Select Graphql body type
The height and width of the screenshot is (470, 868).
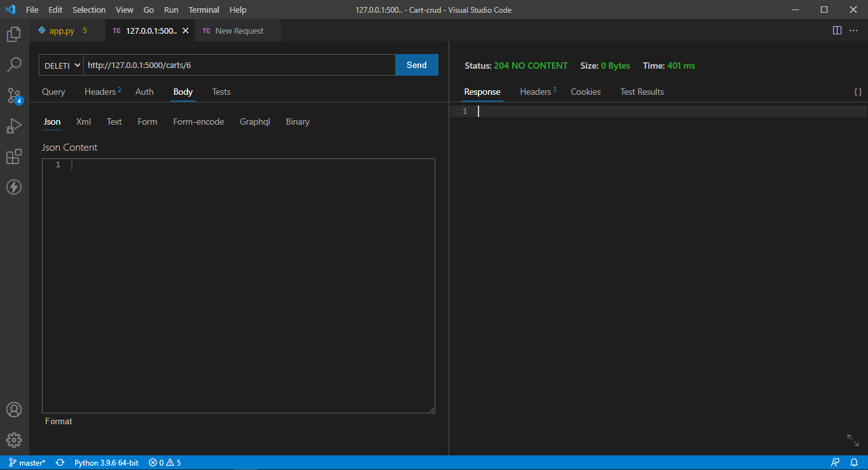[255, 121]
